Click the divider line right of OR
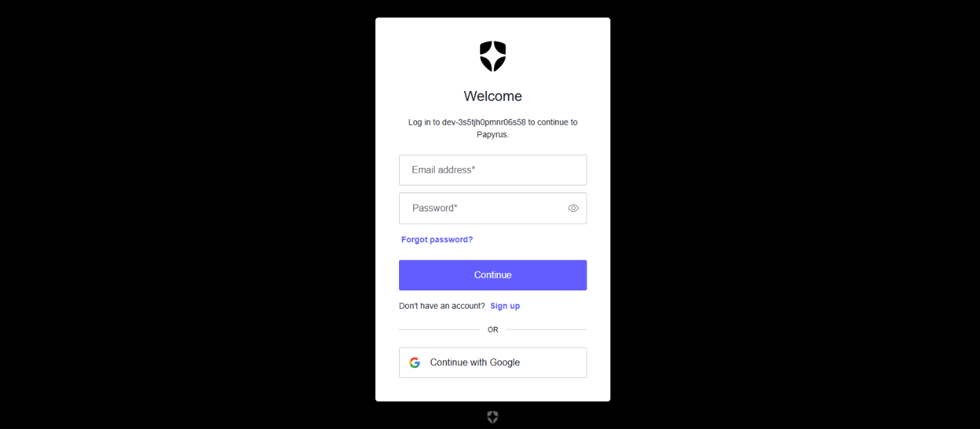The height and width of the screenshot is (429, 980). pos(547,330)
